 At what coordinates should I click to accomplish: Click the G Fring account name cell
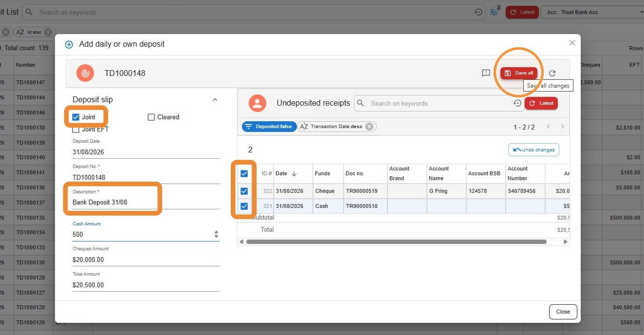coord(446,191)
